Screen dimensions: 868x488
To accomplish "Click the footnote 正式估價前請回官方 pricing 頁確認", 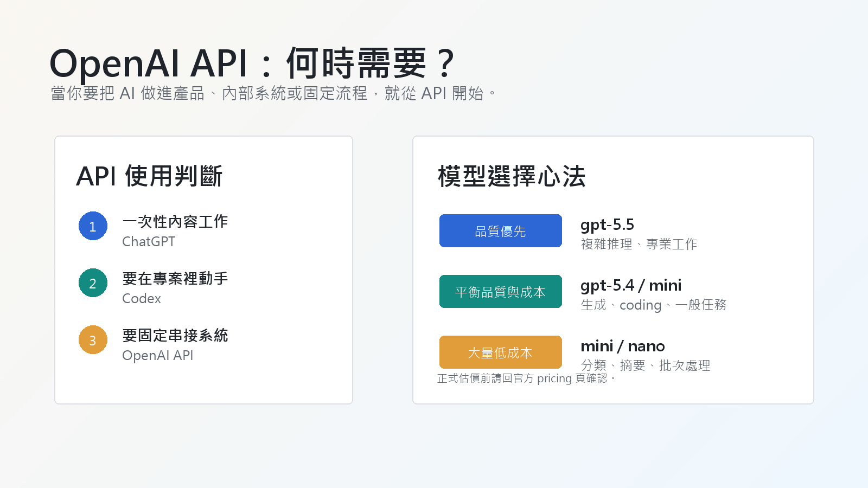I will pyautogui.click(x=527, y=378).
